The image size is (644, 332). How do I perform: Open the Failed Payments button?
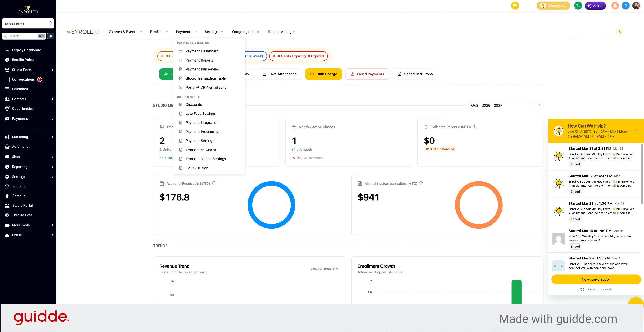point(367,74)
